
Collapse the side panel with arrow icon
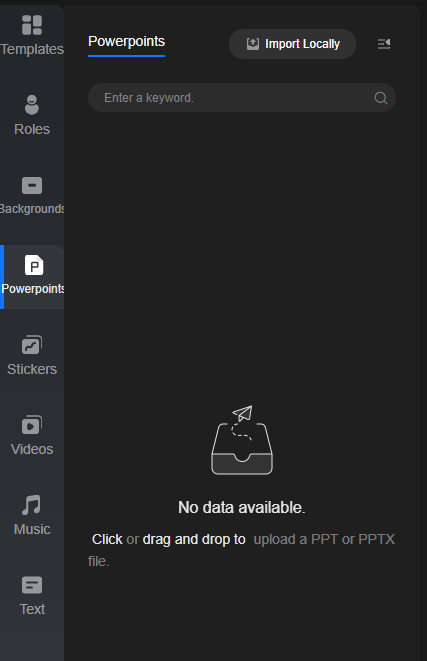384,43
